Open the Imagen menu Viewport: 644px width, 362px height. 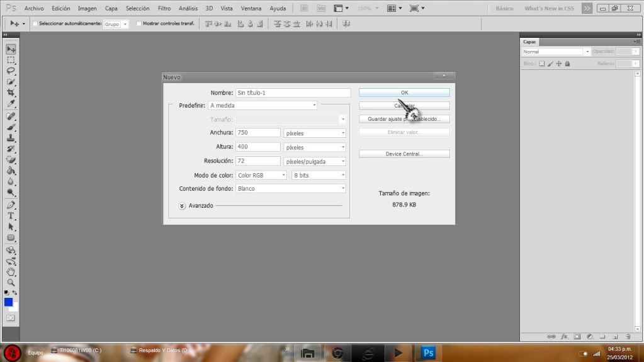click(88, 8)
